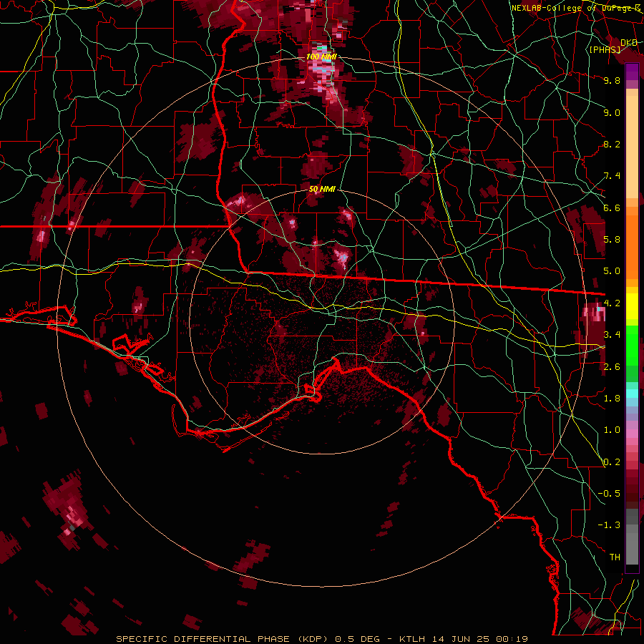The width and height of the screenshot is (644, 644).
Task: Click the "[PHAS]" unit label above the scale
Action: point(605,49)
